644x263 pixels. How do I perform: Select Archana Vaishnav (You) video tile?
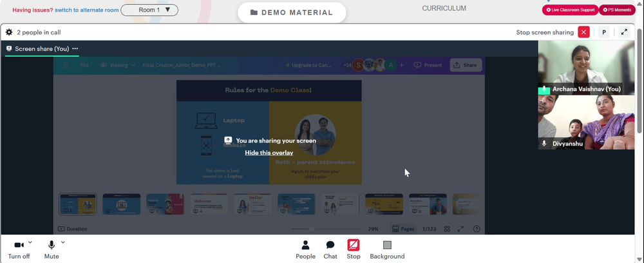pos(586,68)
